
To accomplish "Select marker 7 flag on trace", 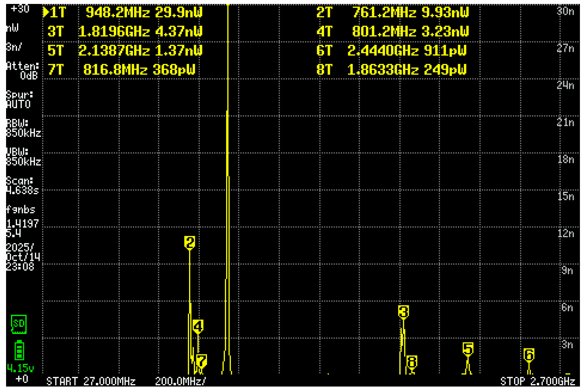I will pos(202,361).
